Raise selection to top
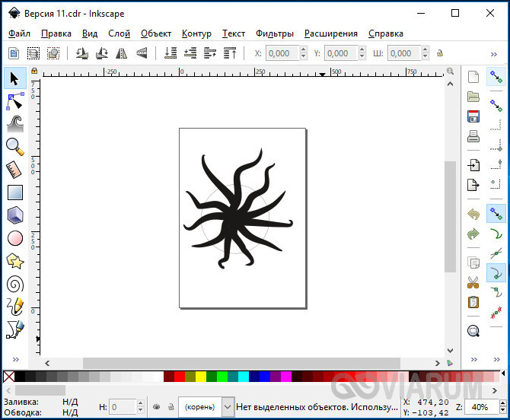510x420 pixels. [x=230, y=53]
